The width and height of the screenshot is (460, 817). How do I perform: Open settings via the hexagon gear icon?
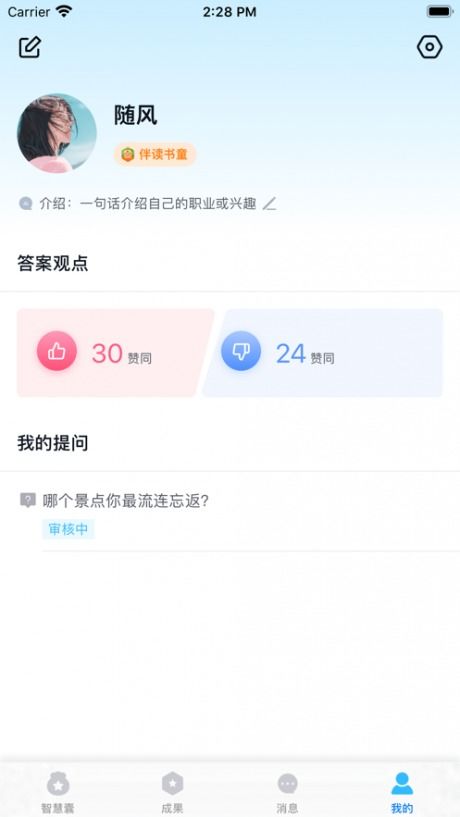pyautogui.click(x=430, y=47)
